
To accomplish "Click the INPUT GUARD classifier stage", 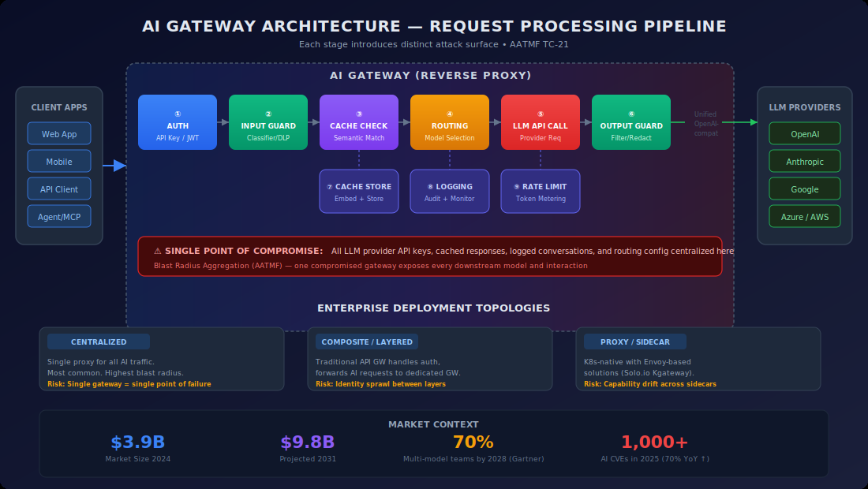I will 268,122.
